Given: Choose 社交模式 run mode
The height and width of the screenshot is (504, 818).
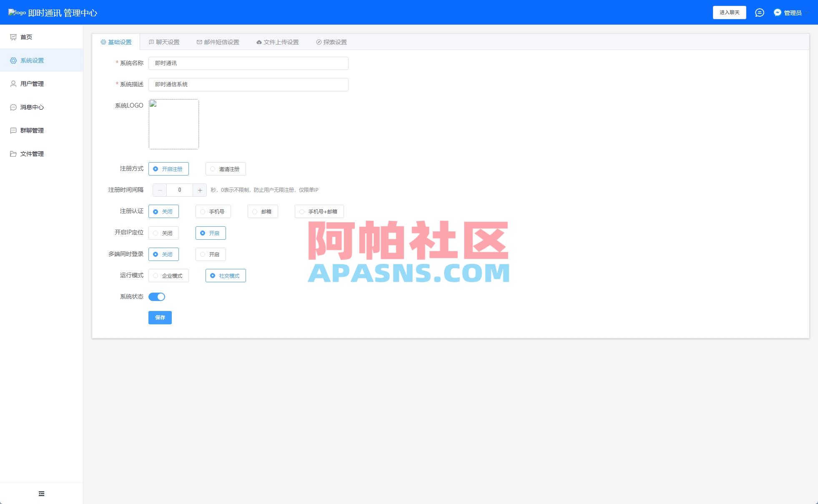Looking at the screenshot, I should [226, 276].
